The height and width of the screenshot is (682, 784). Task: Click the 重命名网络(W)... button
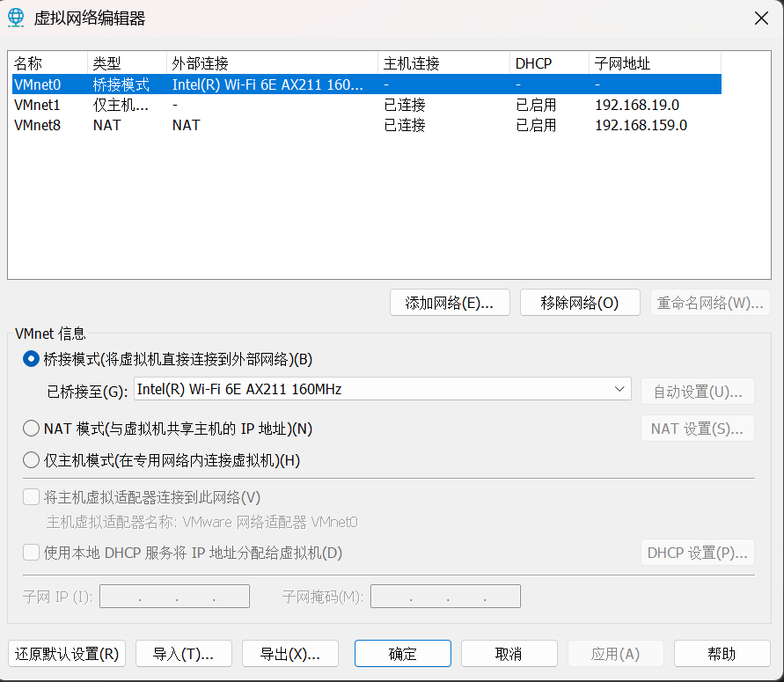pos(710,303)
